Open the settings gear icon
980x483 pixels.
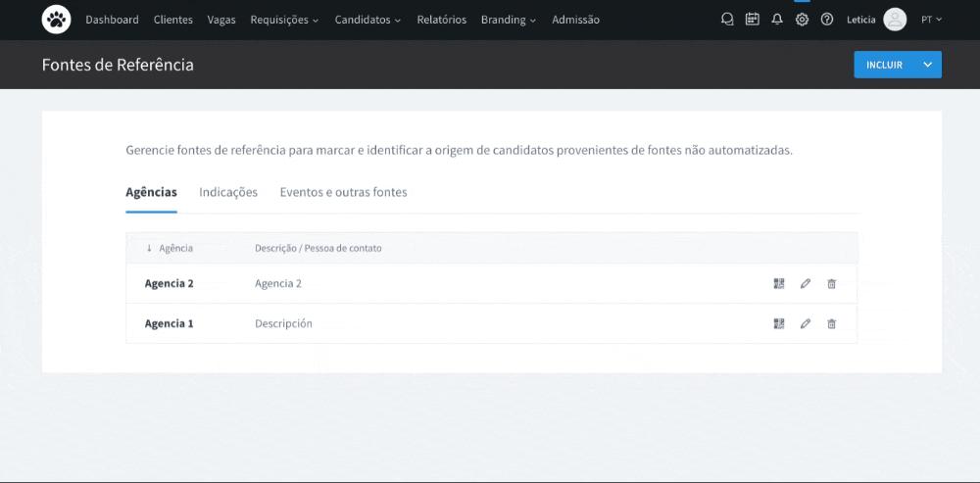pos(802,20)
